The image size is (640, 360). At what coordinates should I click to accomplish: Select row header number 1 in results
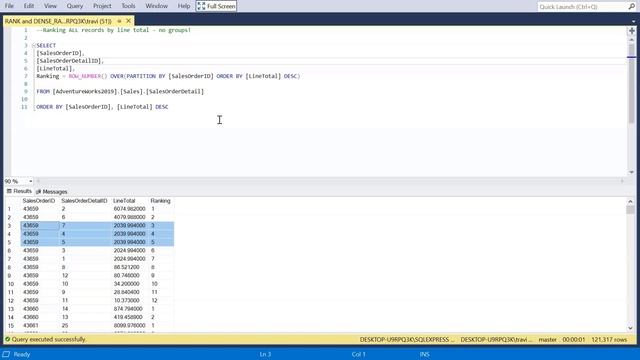point(9,209)
